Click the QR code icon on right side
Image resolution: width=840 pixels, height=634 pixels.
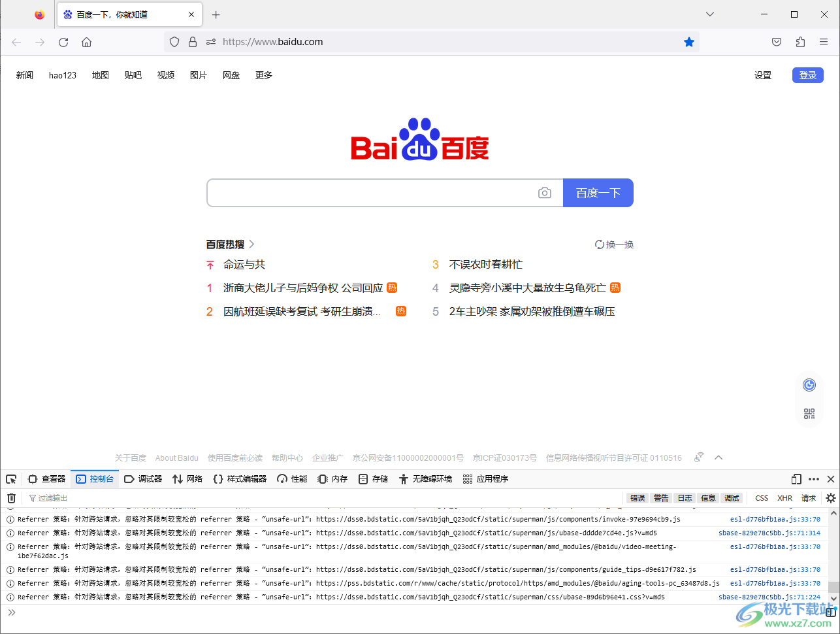point(809,414)
